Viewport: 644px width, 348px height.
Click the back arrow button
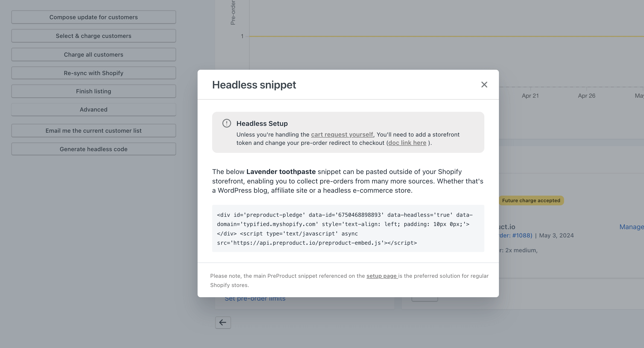pyautogui.click(x=223, y=322)
